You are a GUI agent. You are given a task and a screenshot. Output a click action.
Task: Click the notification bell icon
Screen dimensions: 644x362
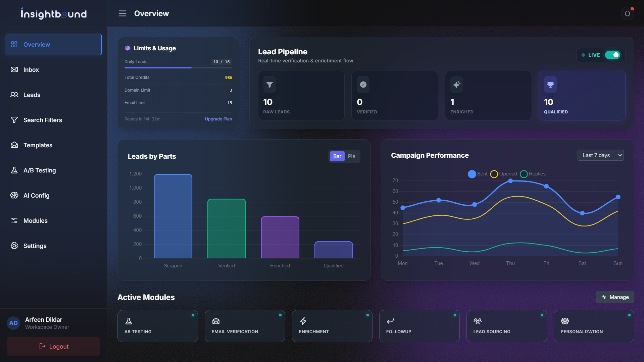[x=628, y=13]
